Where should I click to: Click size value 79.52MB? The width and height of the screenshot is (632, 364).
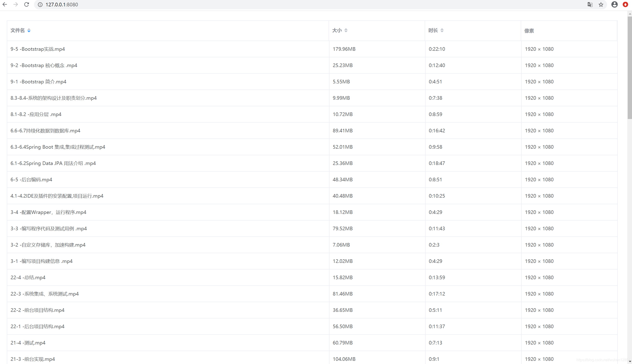343,228
